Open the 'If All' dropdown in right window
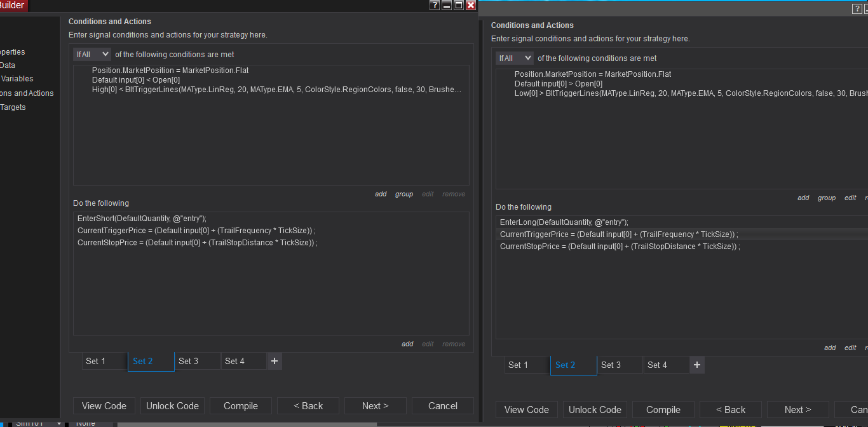Viewport: 868px width, 427px height. tap(515, 58)
